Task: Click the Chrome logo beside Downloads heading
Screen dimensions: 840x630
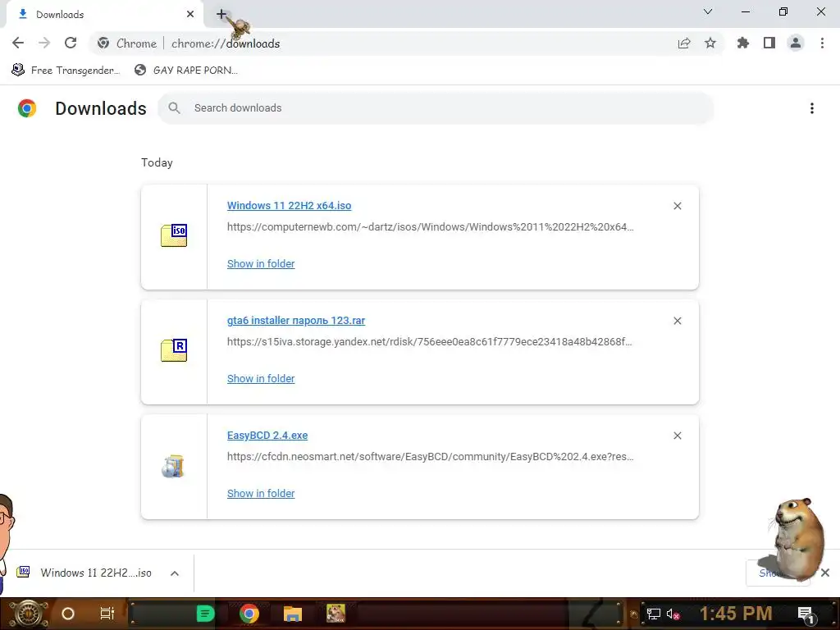Action: pos(27,108)
